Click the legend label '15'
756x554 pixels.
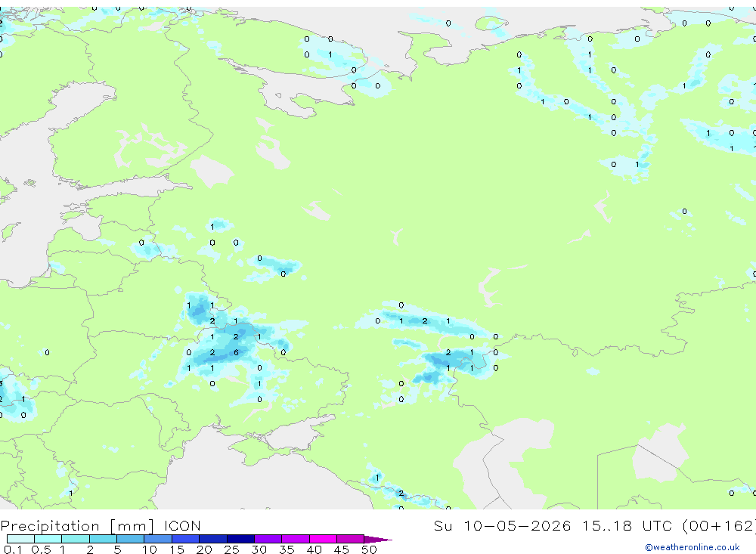(x=177, y=549)
